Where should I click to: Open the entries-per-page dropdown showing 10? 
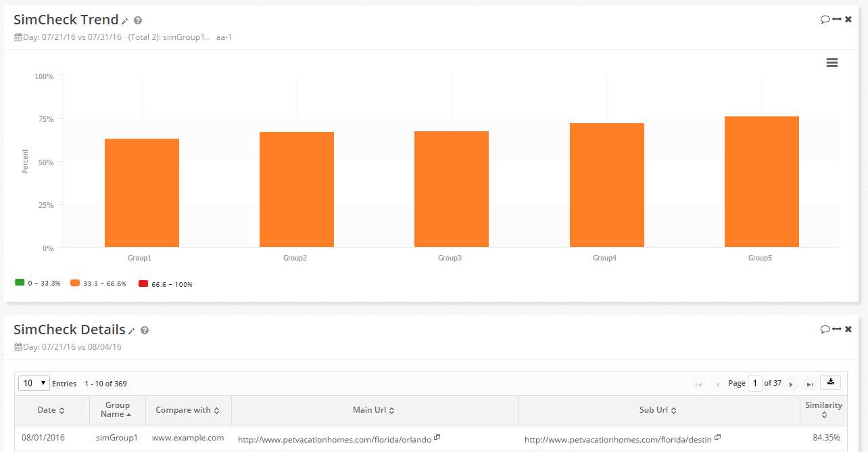tap(34, 383)
